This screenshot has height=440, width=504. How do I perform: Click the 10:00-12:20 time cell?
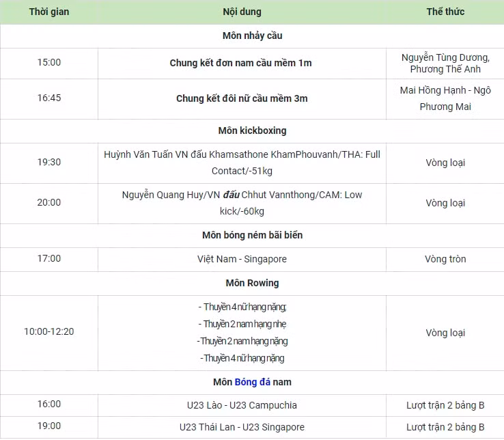pyautogui.click(x=49, y=332)
